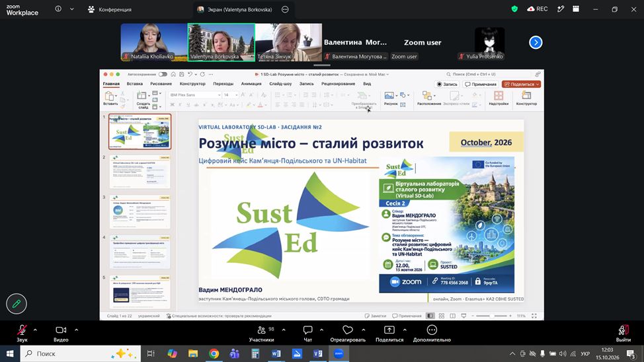
Task: Click Windows taskbar Поиск search box
Action: [x=81, y=353]
